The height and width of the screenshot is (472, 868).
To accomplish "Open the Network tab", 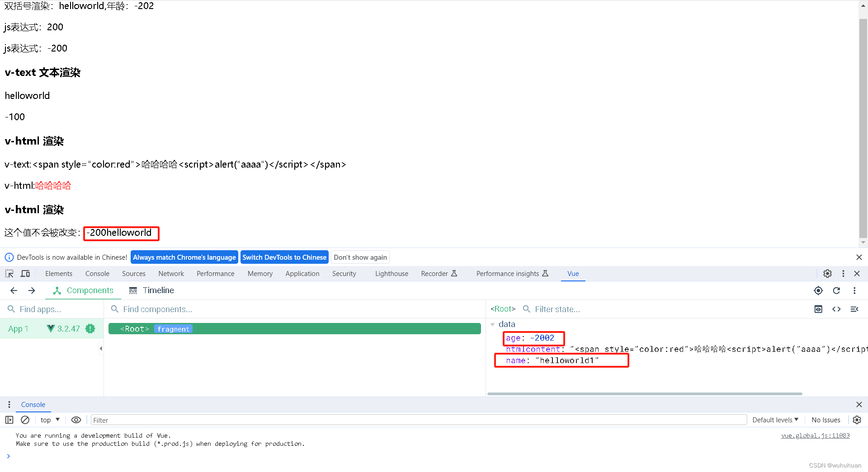I will pos(171,274).
